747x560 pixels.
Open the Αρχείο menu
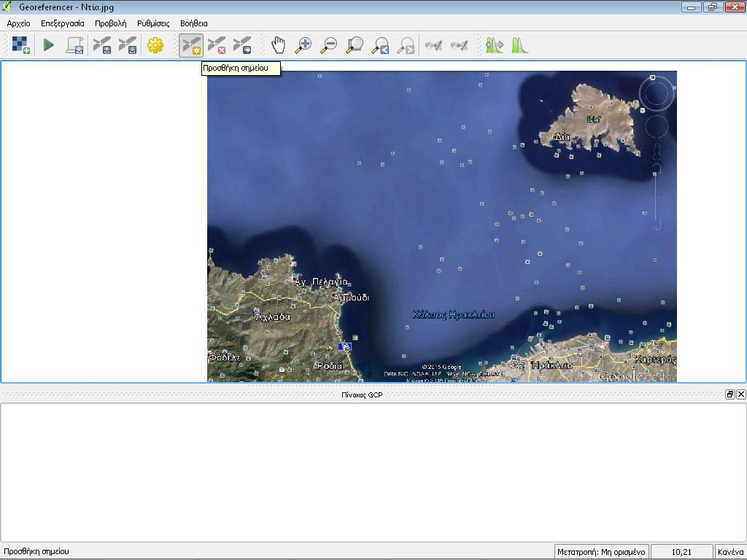tap(18, 23)
